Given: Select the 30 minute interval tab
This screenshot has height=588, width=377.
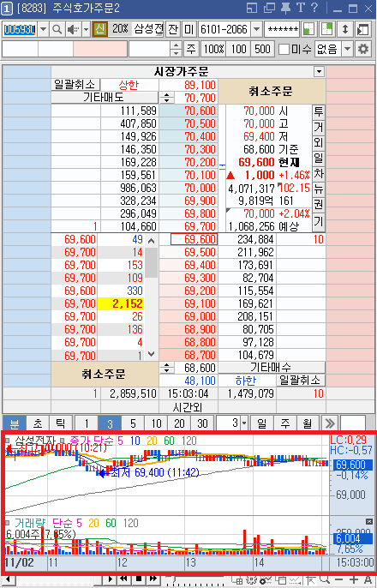Looking at the screenshot, I should (x=203, y=423).
